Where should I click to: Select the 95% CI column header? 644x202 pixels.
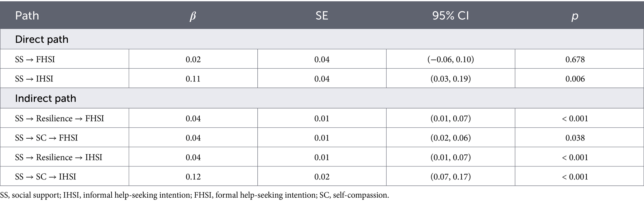pos(450,16)
